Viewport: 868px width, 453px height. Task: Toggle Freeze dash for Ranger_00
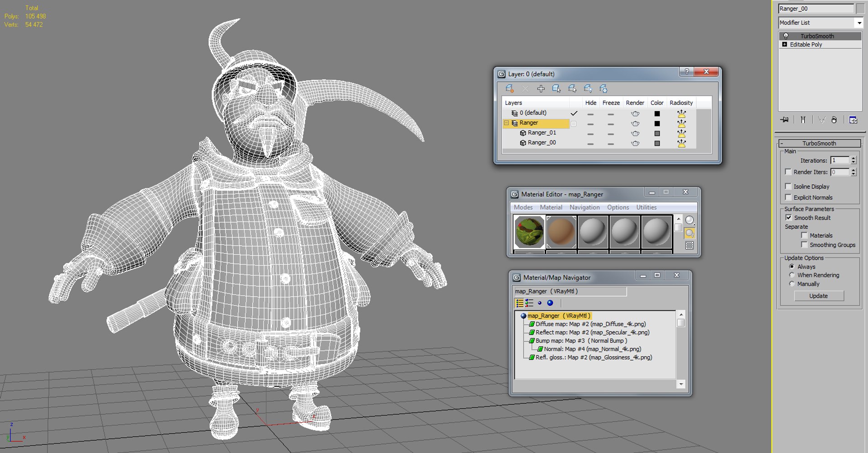point(611,144)
